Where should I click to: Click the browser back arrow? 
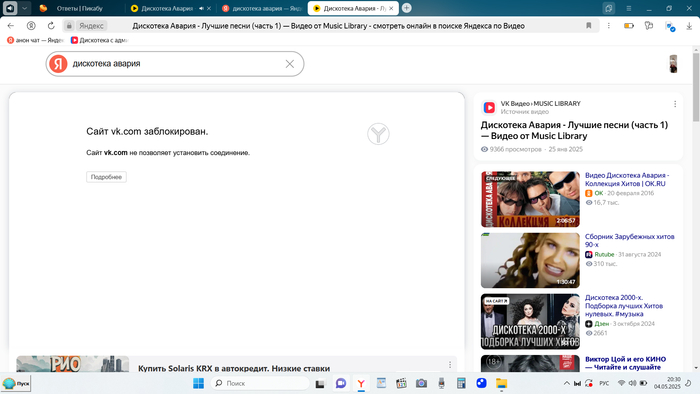click(x=11, y=26)
